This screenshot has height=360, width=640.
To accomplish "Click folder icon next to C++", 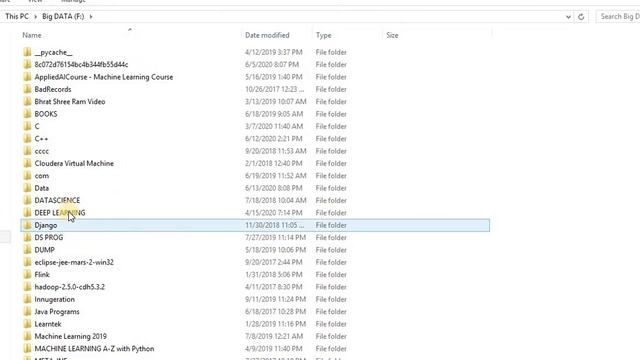I will (x=27, y=138).
